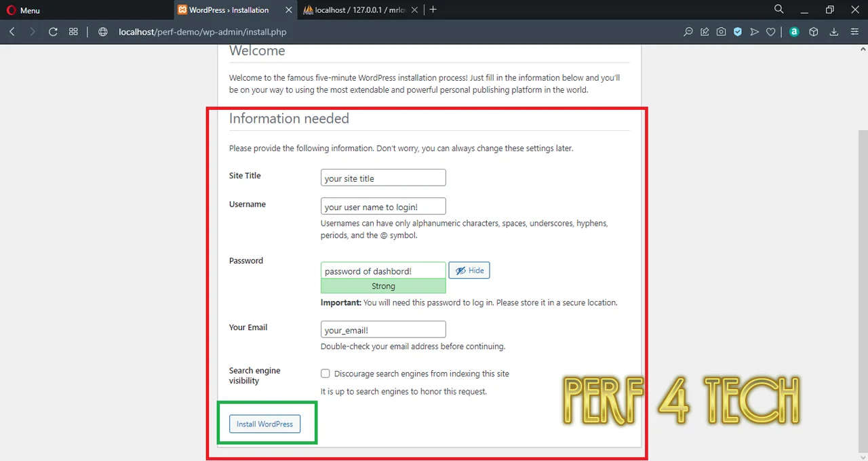Click the 'Site Title' label
The image size is (868, 461).
pos(245,176)
